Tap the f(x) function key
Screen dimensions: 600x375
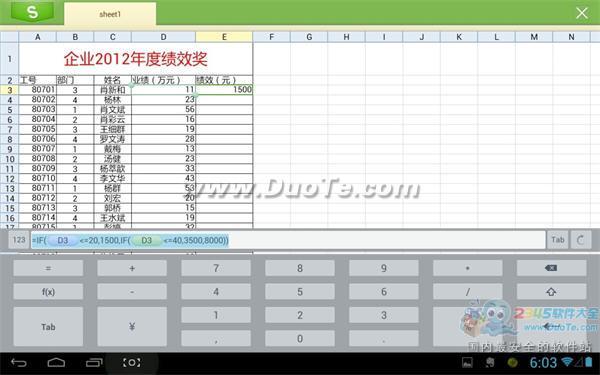pos(48,292)
